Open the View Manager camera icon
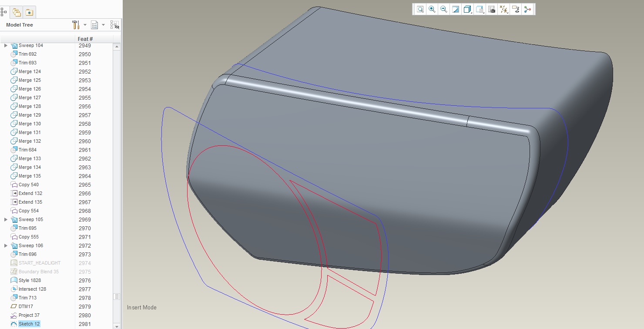The image size is (644, 329). [x=492, y=10]
